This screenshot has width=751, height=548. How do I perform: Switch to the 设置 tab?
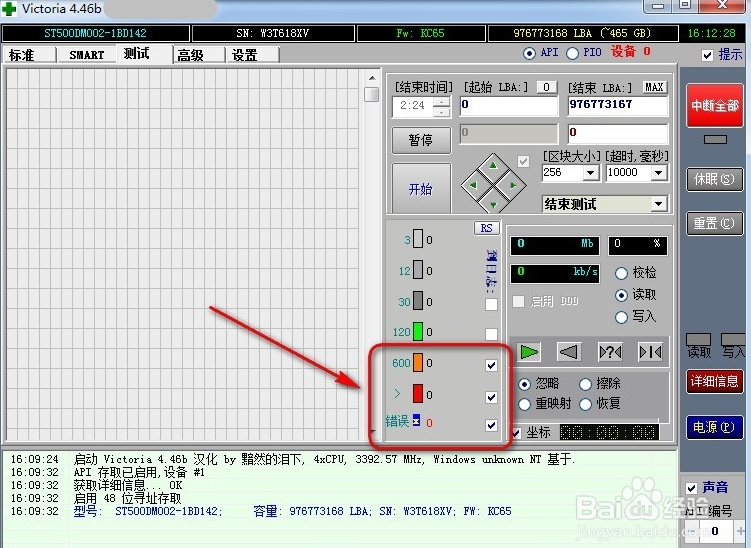click(252, 55)
